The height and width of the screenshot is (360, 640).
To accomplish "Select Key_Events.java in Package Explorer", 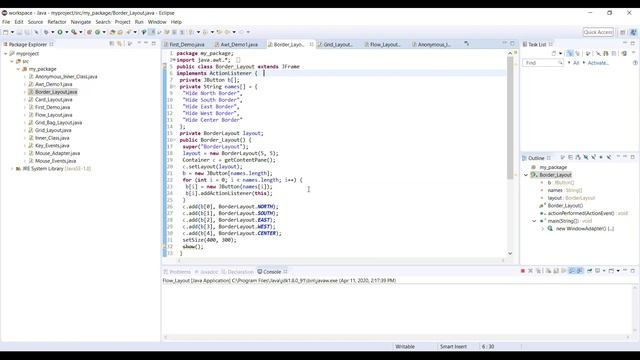I will coord(52,145).
